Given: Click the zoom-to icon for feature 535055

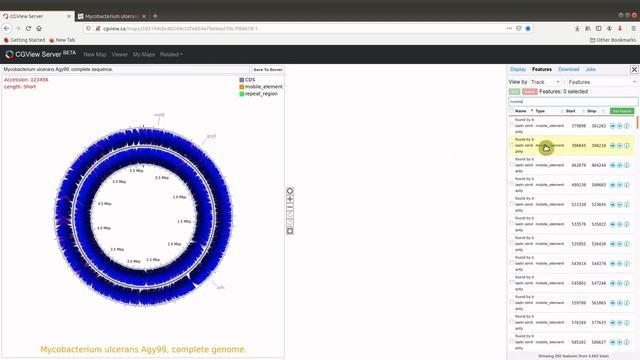Looking at the screenshot, I should coord(620,244).
